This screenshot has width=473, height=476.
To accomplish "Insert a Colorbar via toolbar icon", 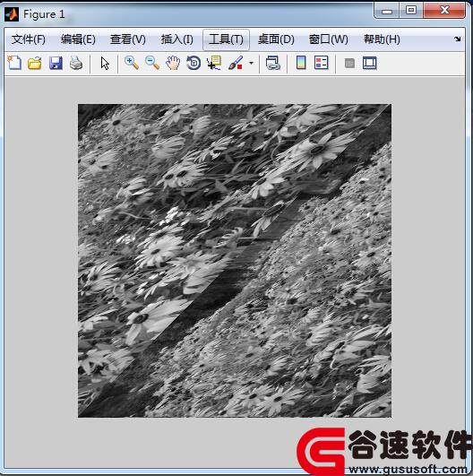I will (301, 63).
